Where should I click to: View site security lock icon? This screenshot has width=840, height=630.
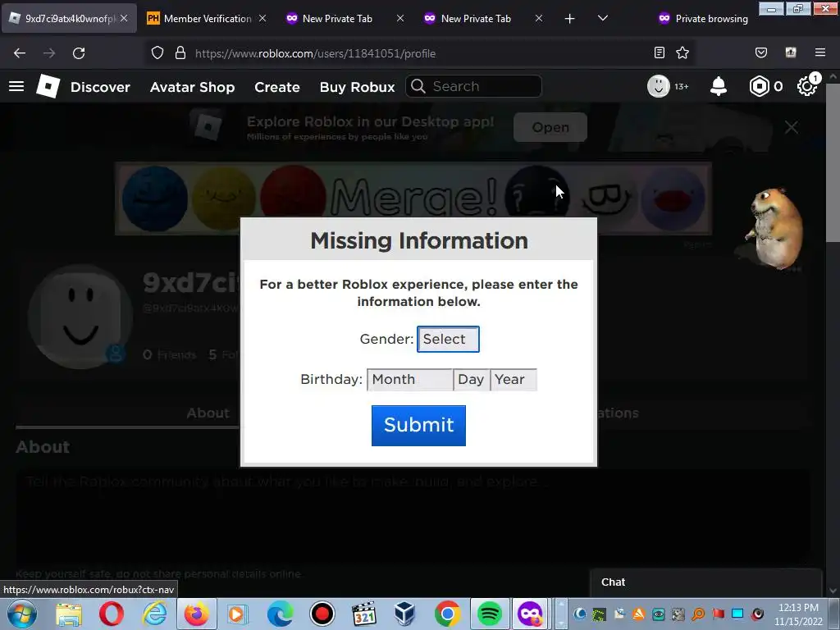[x=180, y=53]
